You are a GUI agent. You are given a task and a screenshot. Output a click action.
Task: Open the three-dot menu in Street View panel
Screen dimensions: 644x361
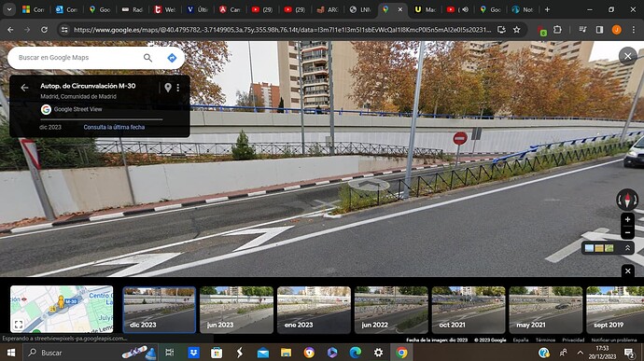pyautogui.click(x=178, y=88)
